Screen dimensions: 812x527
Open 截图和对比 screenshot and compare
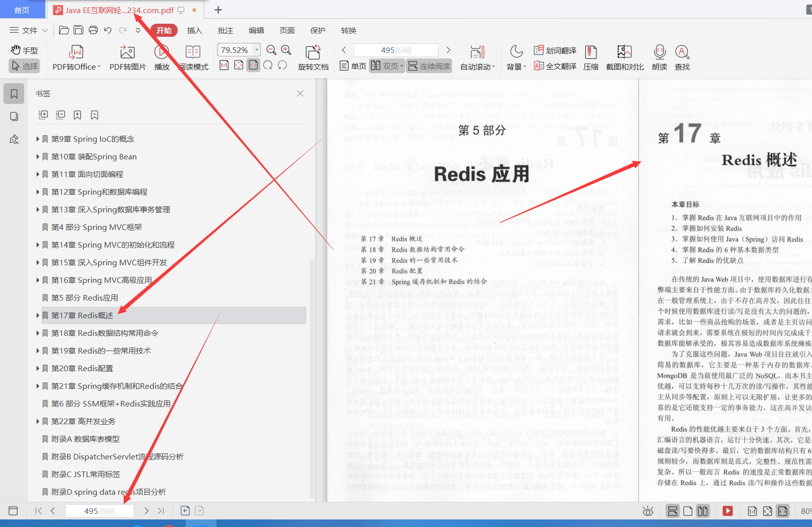point(625,58)
